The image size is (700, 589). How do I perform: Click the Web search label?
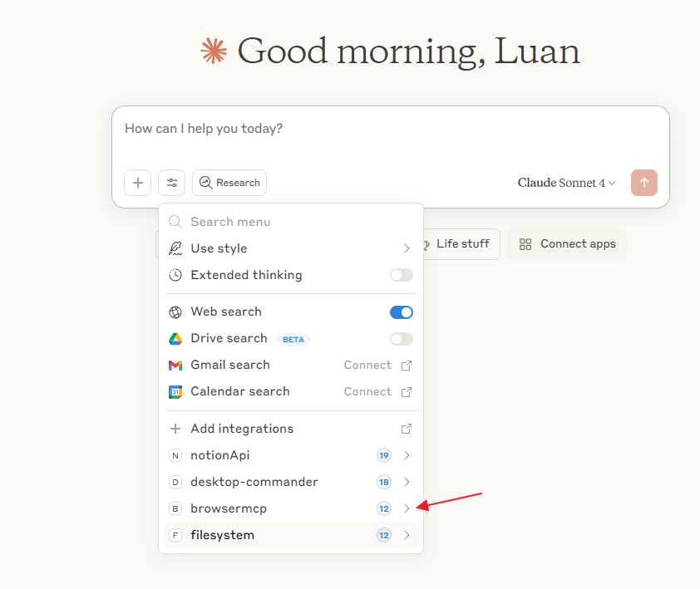[x=226, y=312]
